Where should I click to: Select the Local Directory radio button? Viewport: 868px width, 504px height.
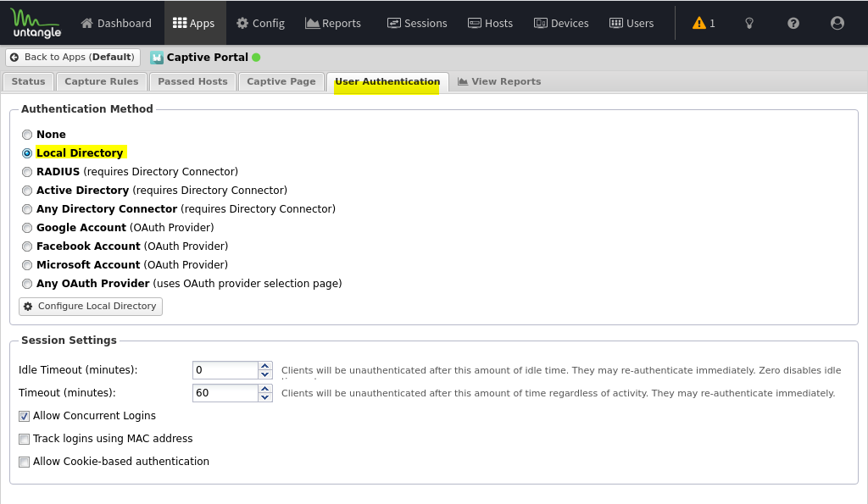pyautogui.click(x=26, y=153)
